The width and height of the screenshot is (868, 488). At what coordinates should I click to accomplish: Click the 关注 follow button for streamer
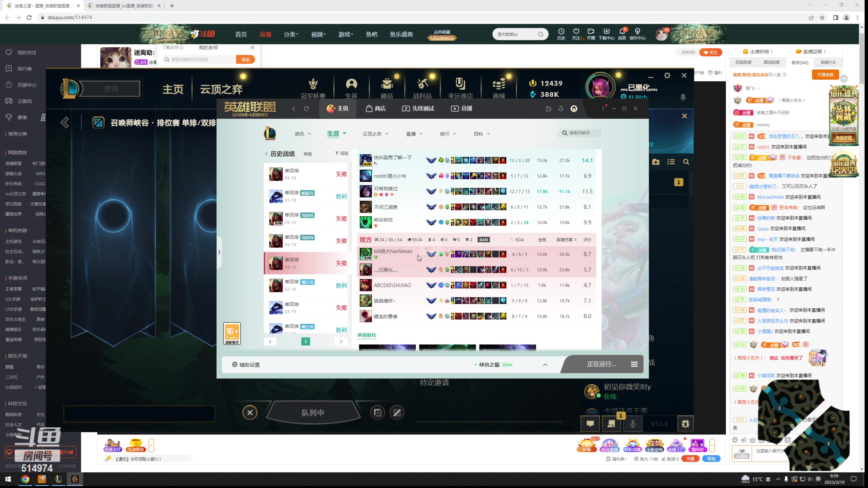(710, 52)
